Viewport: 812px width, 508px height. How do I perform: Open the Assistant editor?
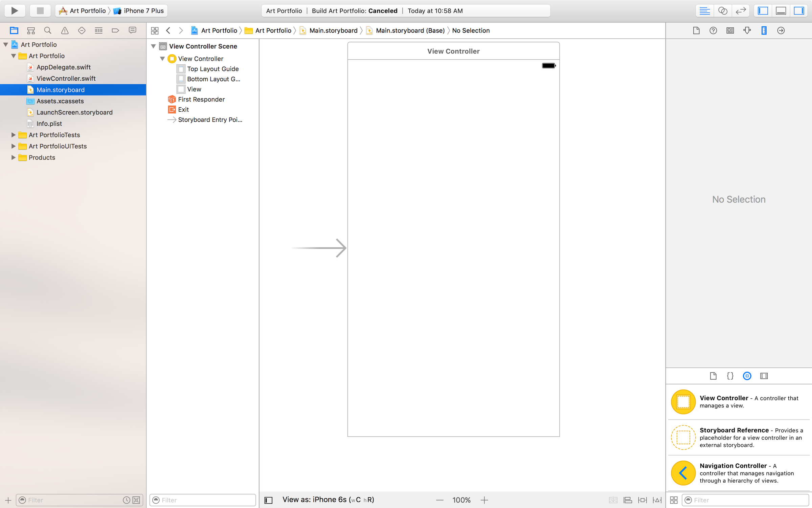point(723,10)
